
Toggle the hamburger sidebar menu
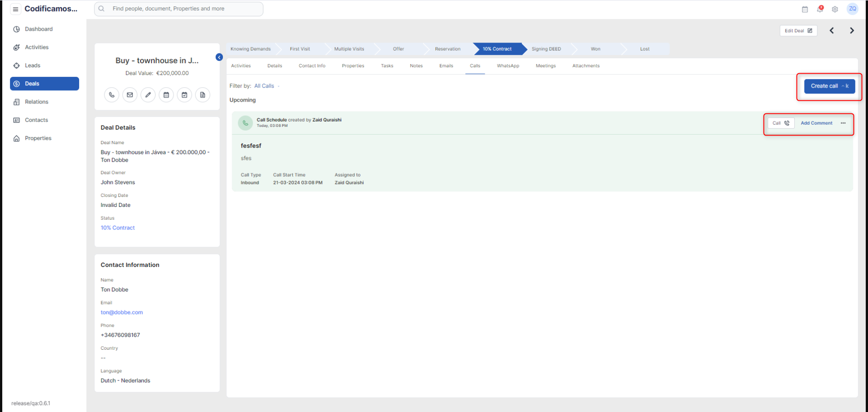tap(15, 9)
